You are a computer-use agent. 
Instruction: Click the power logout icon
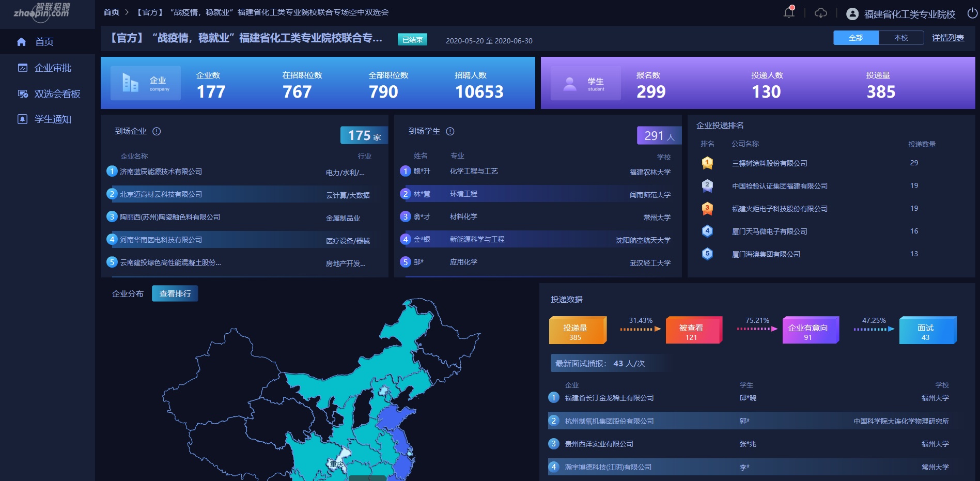coord(972,13)
